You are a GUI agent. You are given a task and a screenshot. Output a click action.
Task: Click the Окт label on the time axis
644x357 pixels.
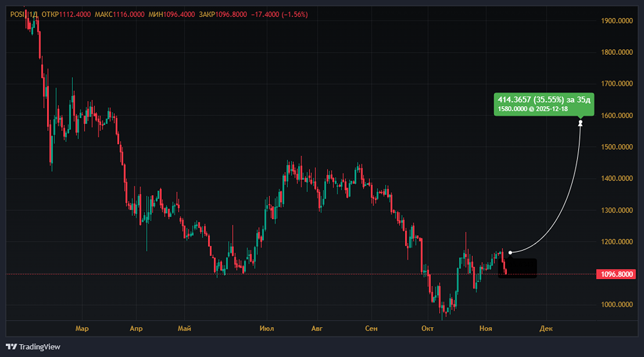click(x=427, y=329)
